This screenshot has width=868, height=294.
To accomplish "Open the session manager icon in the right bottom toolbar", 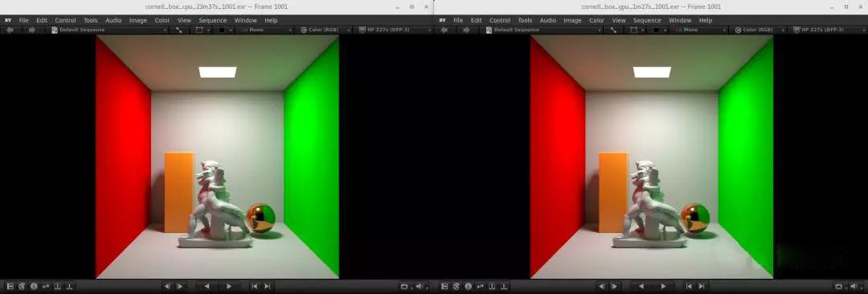I will coord(444,286).
